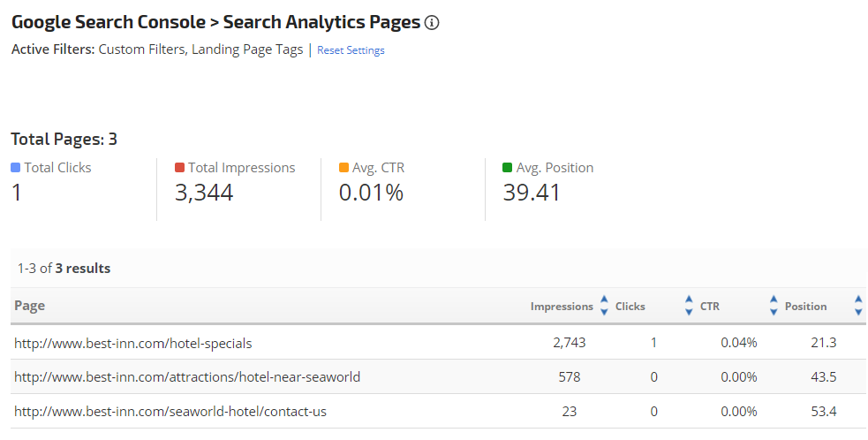The image size is (868, 440).
Task: Click the Page column header
Action: [29, 306]
